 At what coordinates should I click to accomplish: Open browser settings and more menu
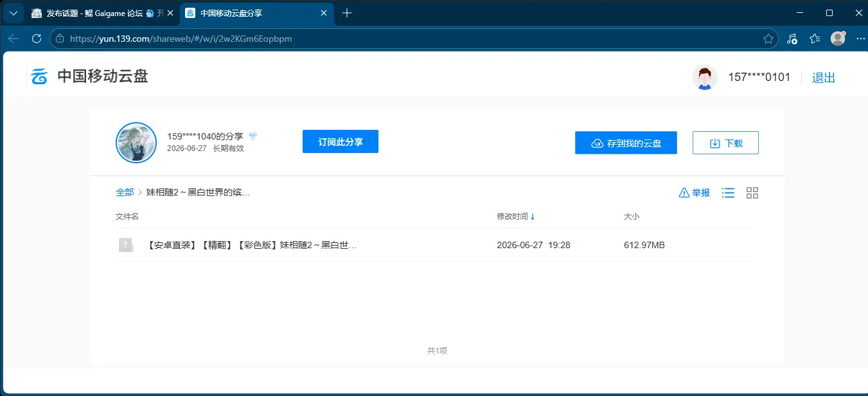point(860,39)
